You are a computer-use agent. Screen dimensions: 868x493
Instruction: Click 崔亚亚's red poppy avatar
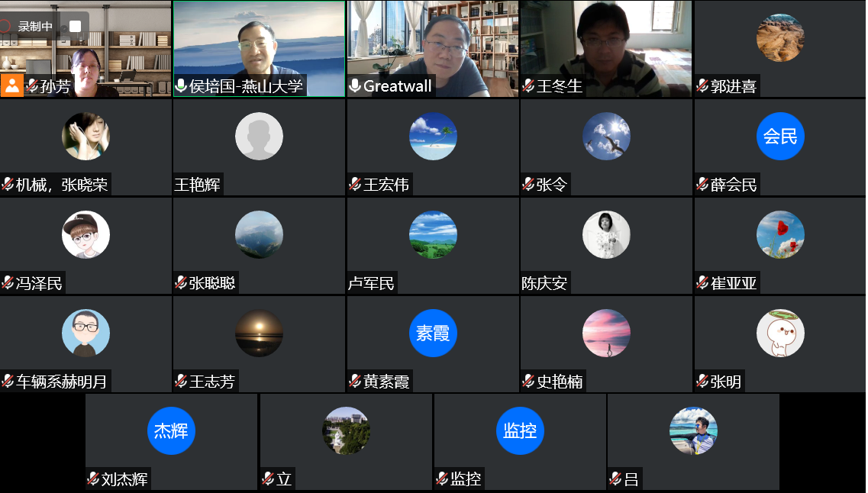coord(780,234)
